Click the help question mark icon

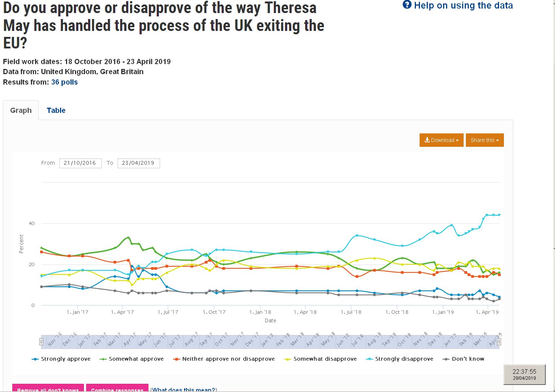click(x=407, y=5)
